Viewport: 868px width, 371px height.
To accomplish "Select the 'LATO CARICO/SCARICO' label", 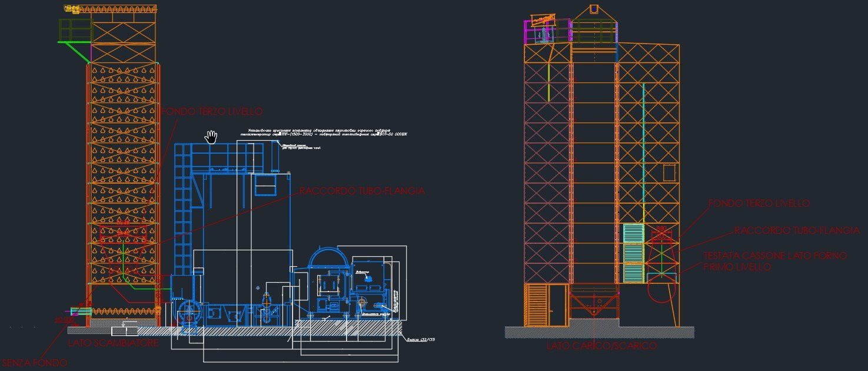I will pyautogui.click(x=601, y=346).
